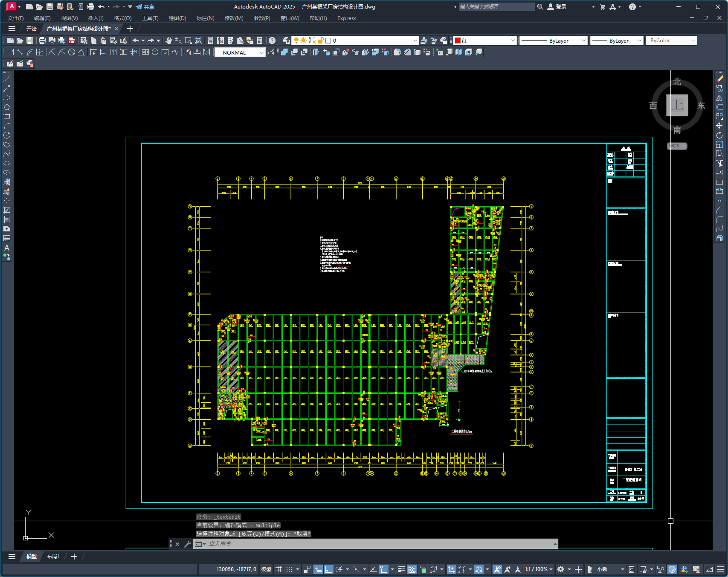Open the 标注(N) menu
Screen dimensions: 728x577
coord(205,18)
